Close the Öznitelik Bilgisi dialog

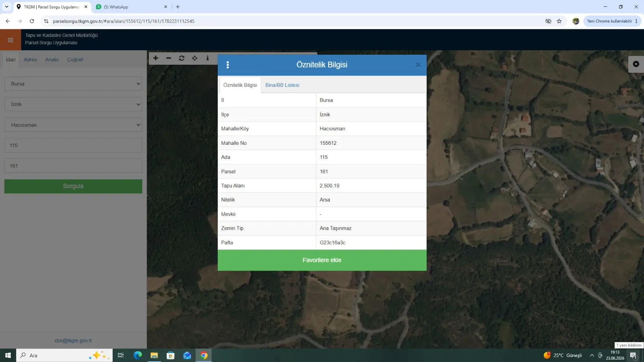coord(418,65)
